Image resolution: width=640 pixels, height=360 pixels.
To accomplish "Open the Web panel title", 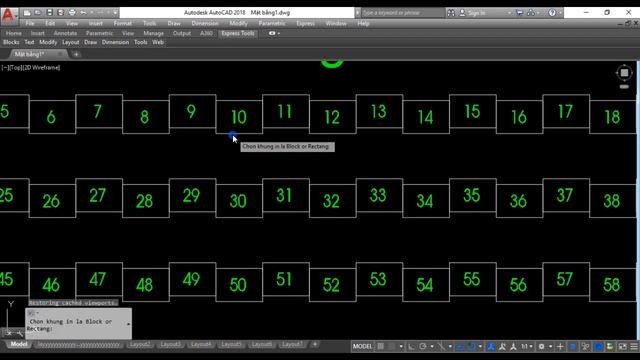I will click(x=158, y=42).
